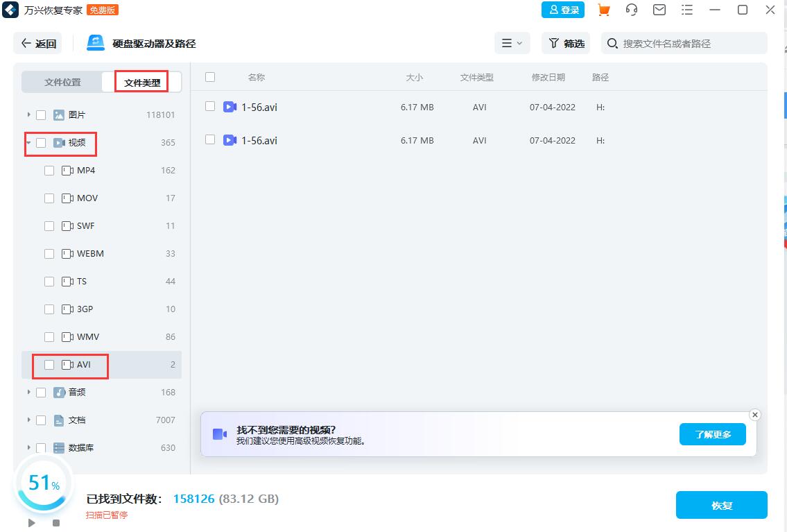The image size is (787, 532).
Task: Select the WEBM row with 33 files
Action: [101, 253]
